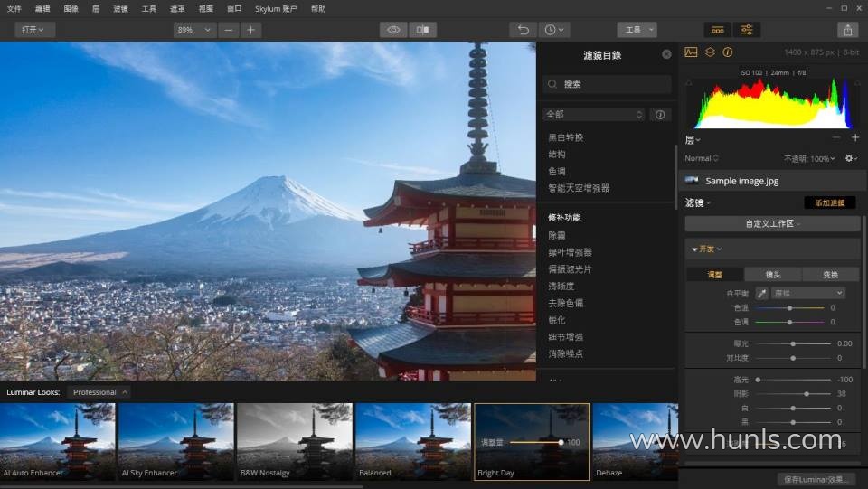This screenshot has width=868, height=489.
Task: Toggle the before/after compare view
Action: coord(422,30)
